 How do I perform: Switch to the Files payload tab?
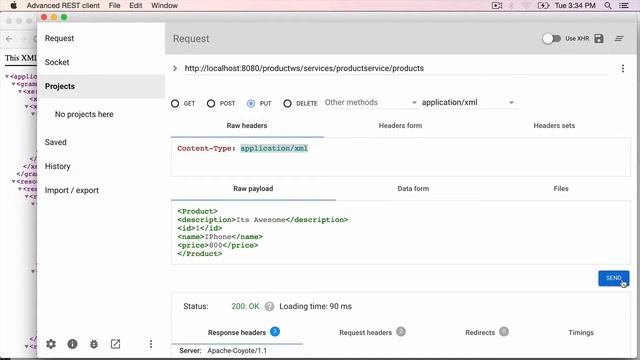(561, 189)
